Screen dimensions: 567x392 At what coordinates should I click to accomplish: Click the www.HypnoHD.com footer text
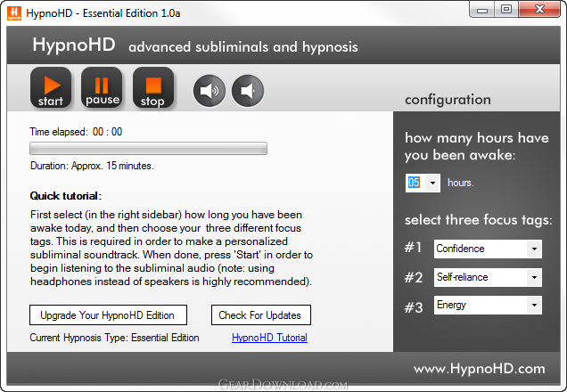[480, 369]
